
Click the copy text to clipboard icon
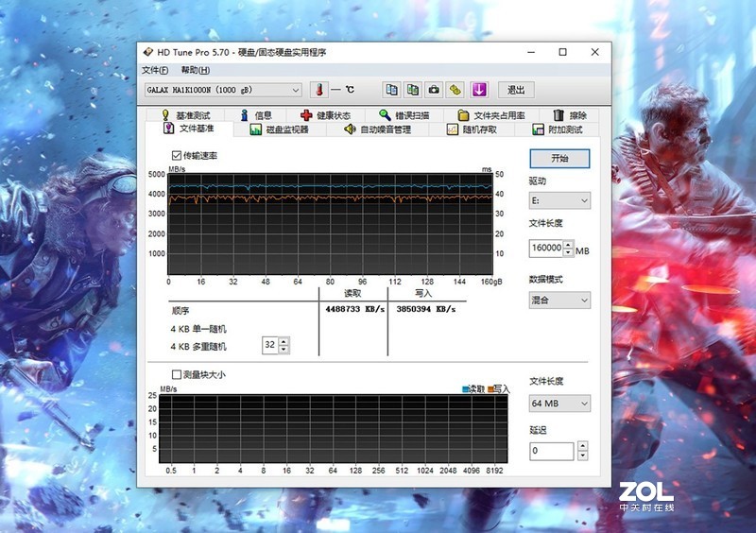pyautogui.click(x=391, y=90)
